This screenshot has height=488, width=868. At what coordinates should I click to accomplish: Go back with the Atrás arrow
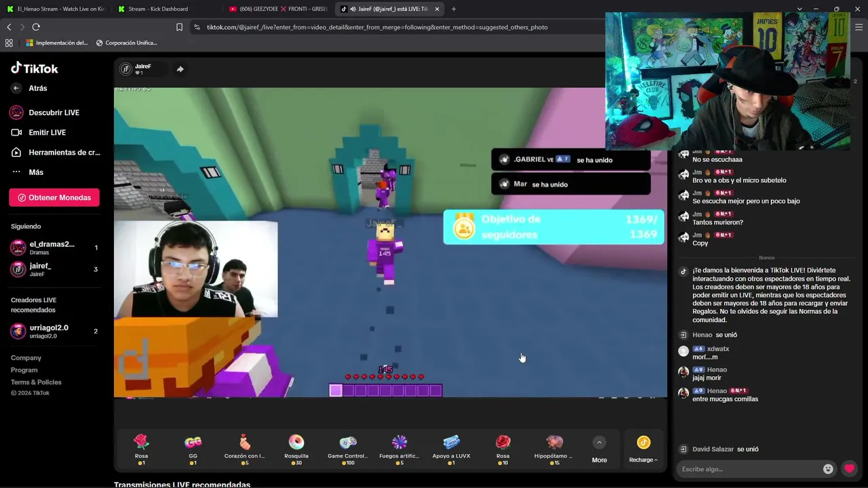[16, 88]
